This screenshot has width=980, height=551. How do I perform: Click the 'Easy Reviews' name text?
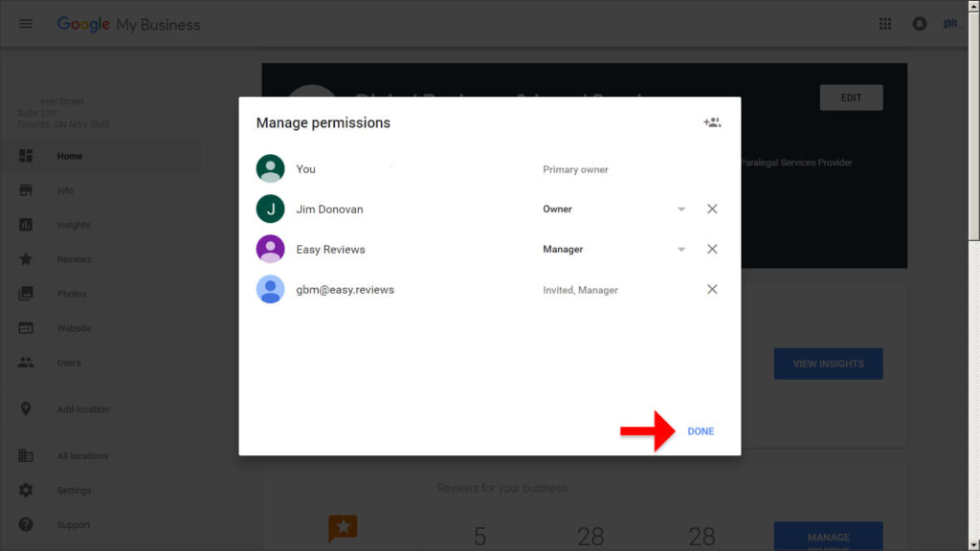(330, 250)
